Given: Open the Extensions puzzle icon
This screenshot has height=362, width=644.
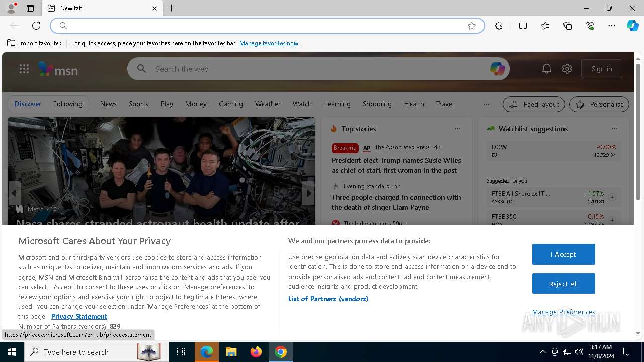Looking at the screenshot, I should point(499,26).
